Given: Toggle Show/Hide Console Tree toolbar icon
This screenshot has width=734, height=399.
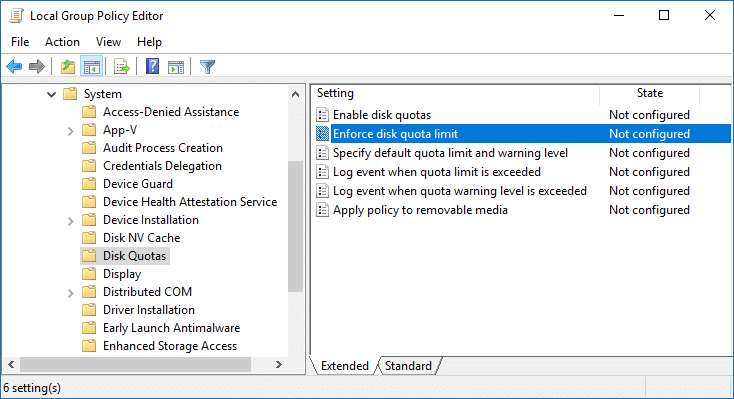Looking at the screenshot, I should (x=91, y=66).
